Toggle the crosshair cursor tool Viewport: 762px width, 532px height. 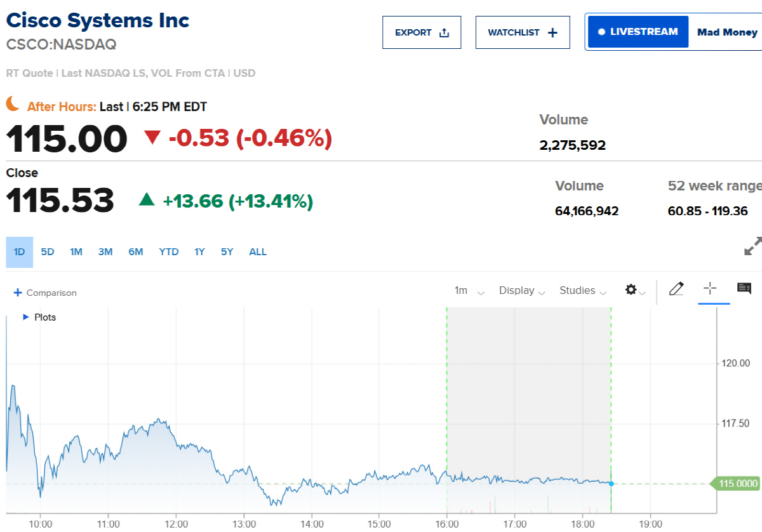tap(710, 289)
